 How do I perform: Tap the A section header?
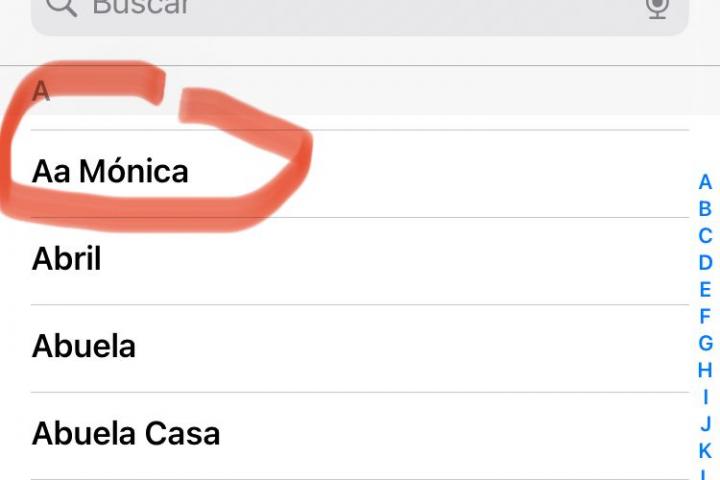click(x=41, y=92)
